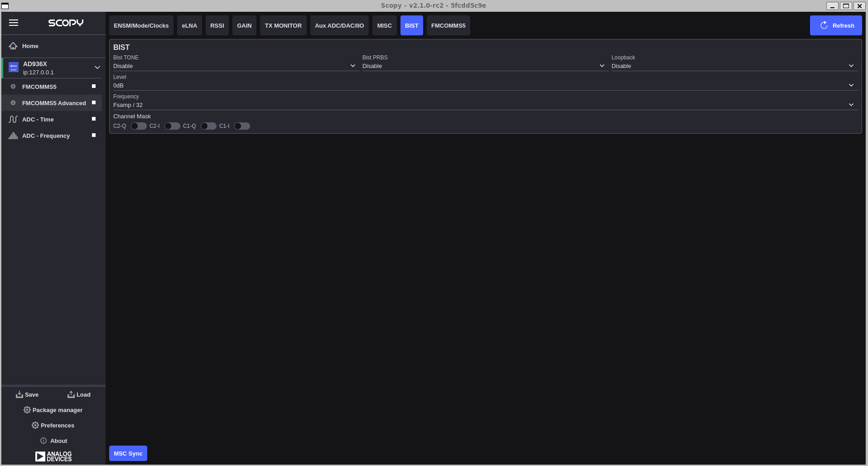This screenshot has height=466, width=868.
Task: Click the circular arrow icon in Refresh
Action: (824, 25)
